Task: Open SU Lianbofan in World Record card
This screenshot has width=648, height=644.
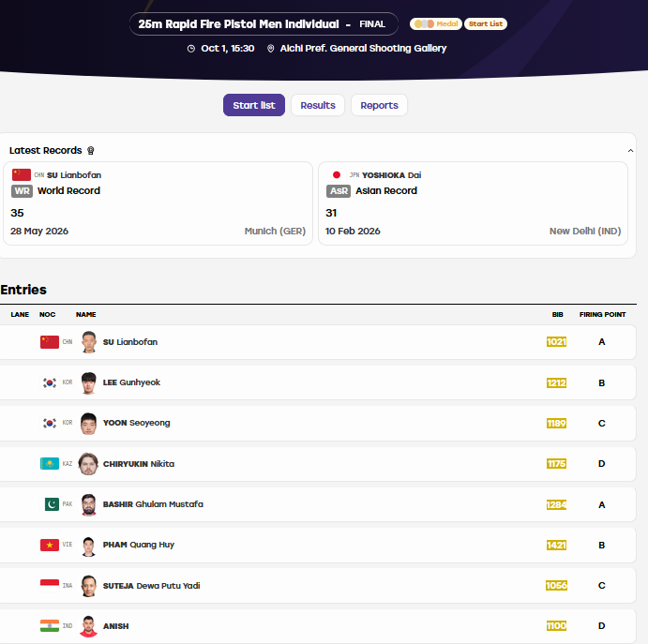Action: click(x=74, y=175)
